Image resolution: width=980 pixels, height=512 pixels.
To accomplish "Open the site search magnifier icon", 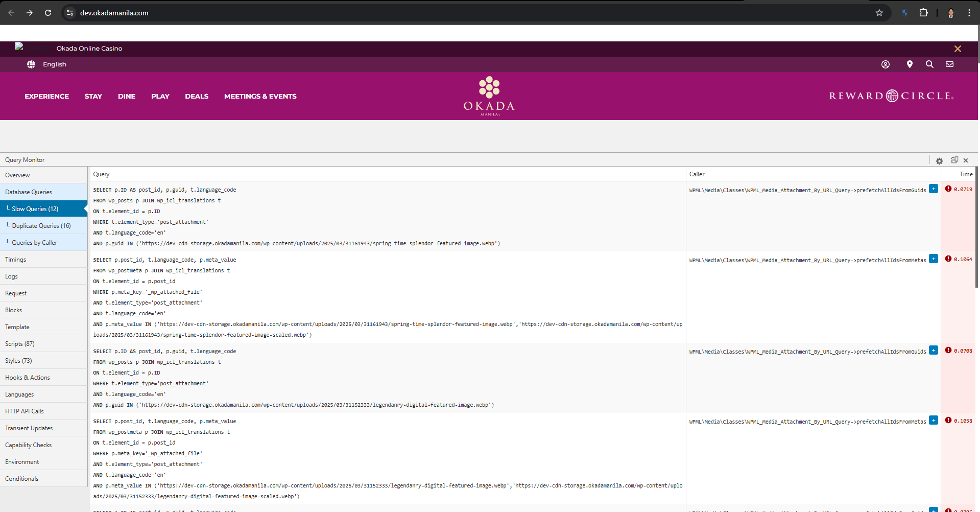I will click(929, 64).
